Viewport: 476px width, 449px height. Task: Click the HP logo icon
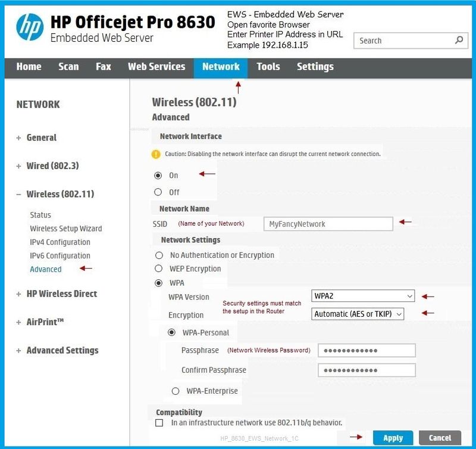29,27
